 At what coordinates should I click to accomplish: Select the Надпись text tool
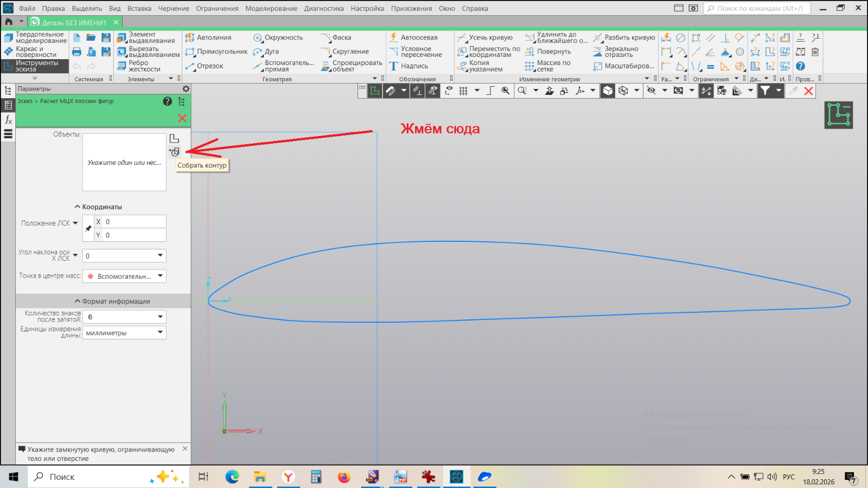tap(409, 66)
